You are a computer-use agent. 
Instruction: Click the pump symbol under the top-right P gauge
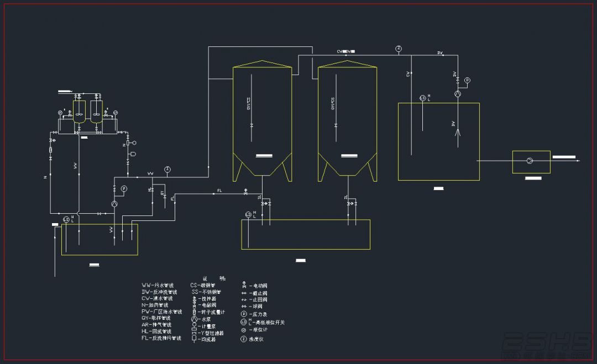(458, 94)
